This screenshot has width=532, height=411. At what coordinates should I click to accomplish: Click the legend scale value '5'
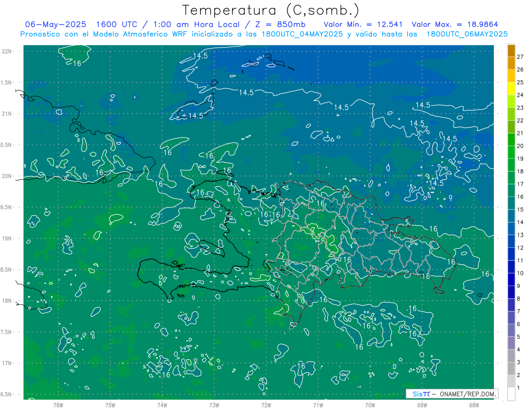pos(519,337)
